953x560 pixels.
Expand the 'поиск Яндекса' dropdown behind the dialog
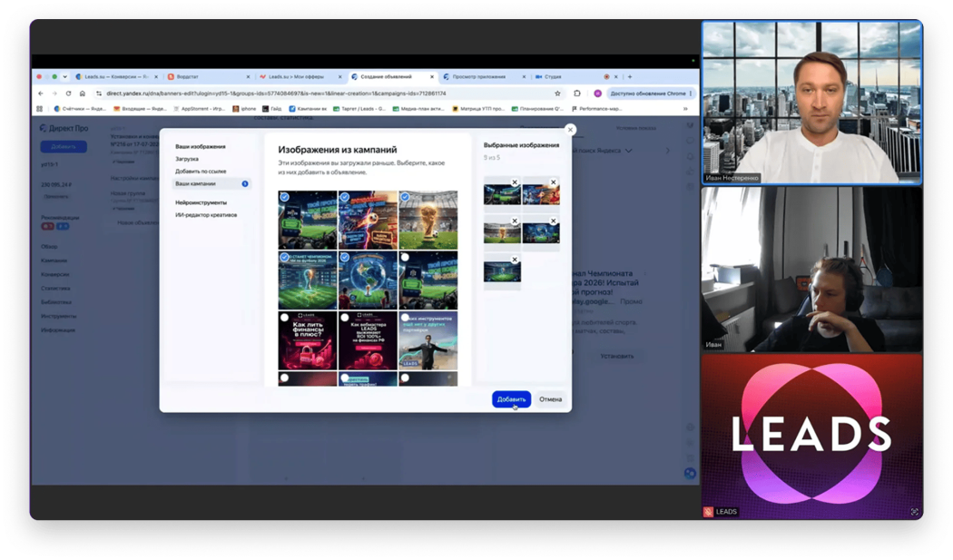point(628,150)
